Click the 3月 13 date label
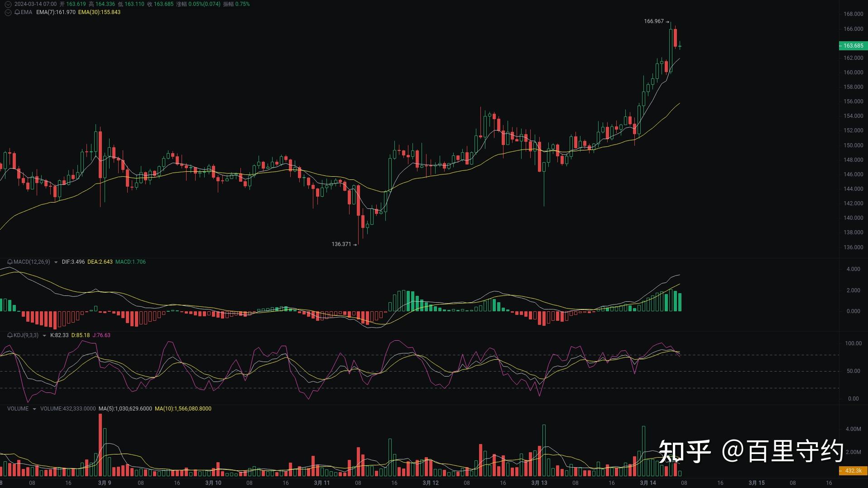The height and width of the screenshot is (488, 868). point(539,483)
